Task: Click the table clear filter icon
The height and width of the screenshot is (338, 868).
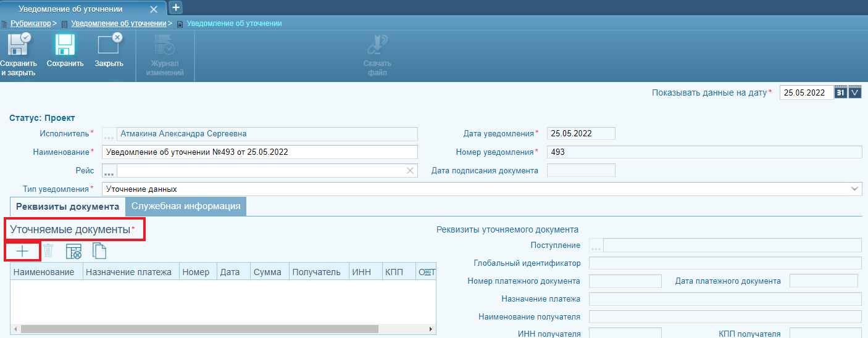Action: tap(73, 251)
